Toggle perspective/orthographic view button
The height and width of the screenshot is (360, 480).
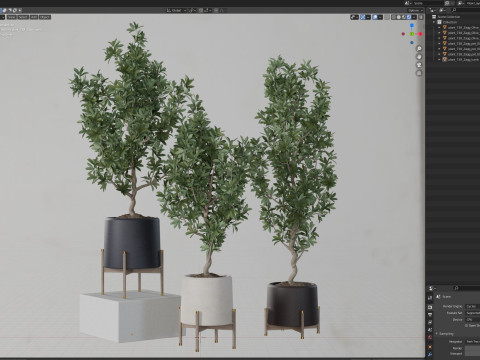[x=419, y=73]
